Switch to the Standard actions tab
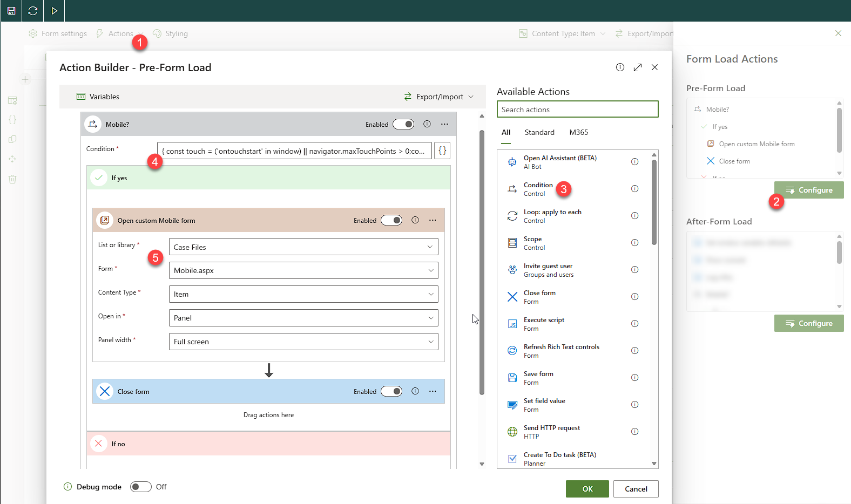851x504 pixels. tap(539, 132)
